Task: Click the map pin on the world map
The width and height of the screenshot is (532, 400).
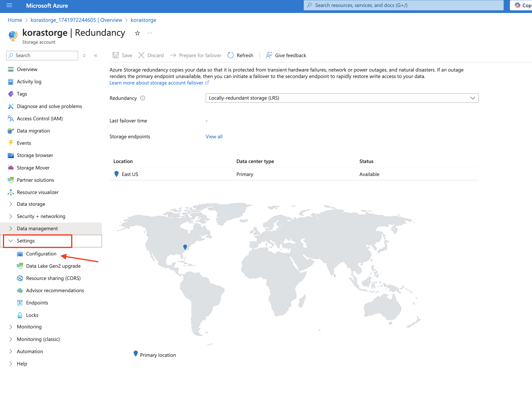Action: click(x=185, y=247)
